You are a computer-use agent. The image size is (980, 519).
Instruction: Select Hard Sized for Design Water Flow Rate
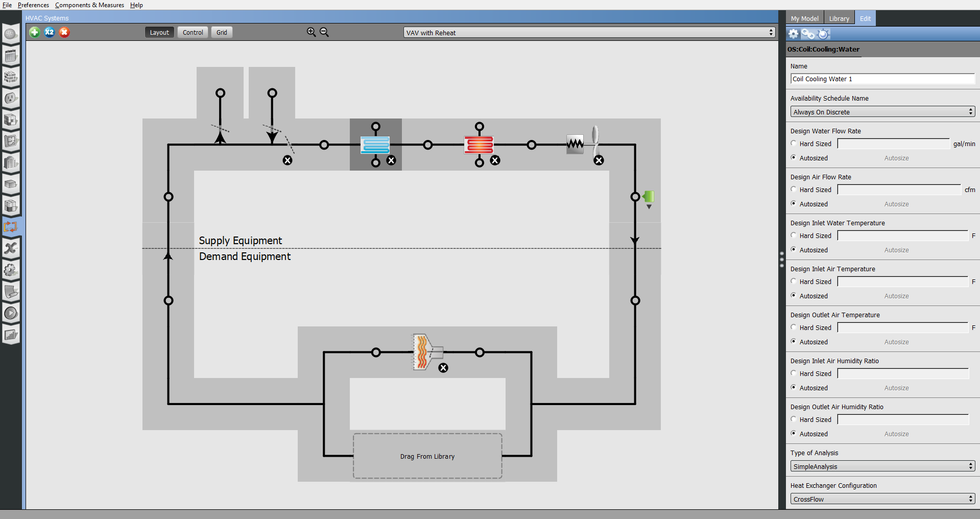(794, 144)
